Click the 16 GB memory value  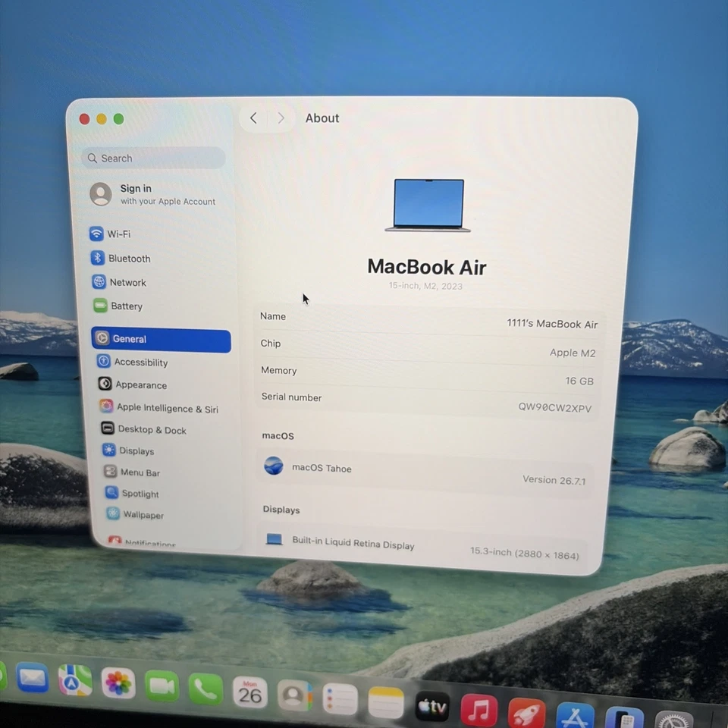[x=579, y=381]
